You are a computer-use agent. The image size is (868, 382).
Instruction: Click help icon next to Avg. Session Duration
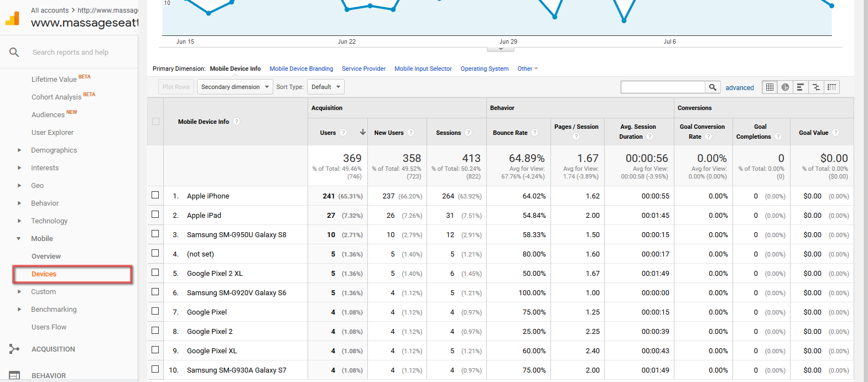point(650,137)
